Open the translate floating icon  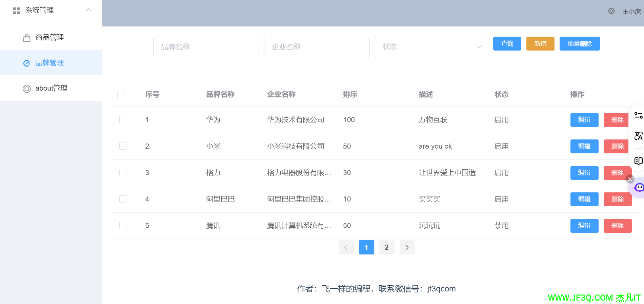(638, 136)
